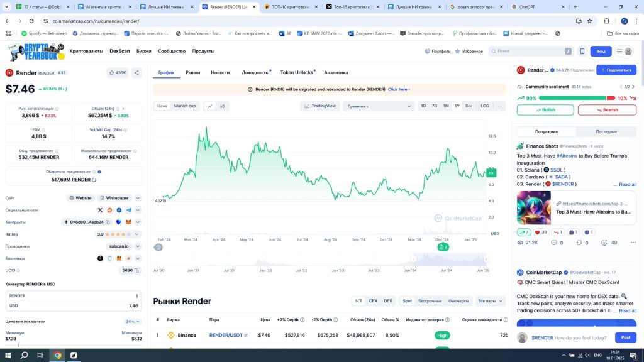Click the Вход login button
Screen dimensions: 644x362
[601, 52]
